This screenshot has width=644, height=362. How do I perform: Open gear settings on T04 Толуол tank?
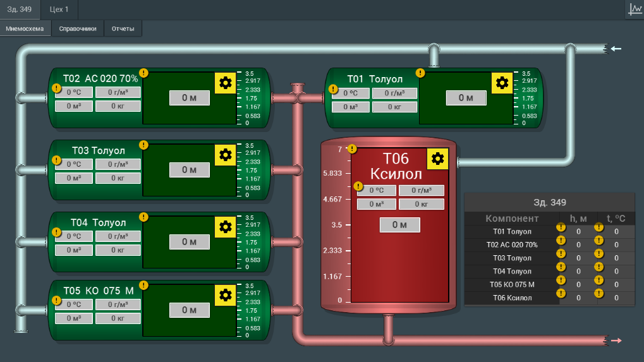(225, 227)
